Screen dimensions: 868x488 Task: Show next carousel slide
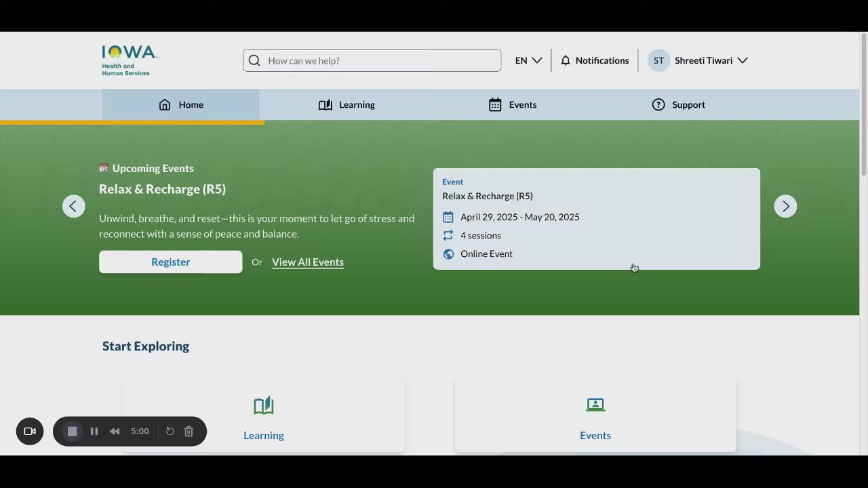pyautogui.click(x=785, y=206)
